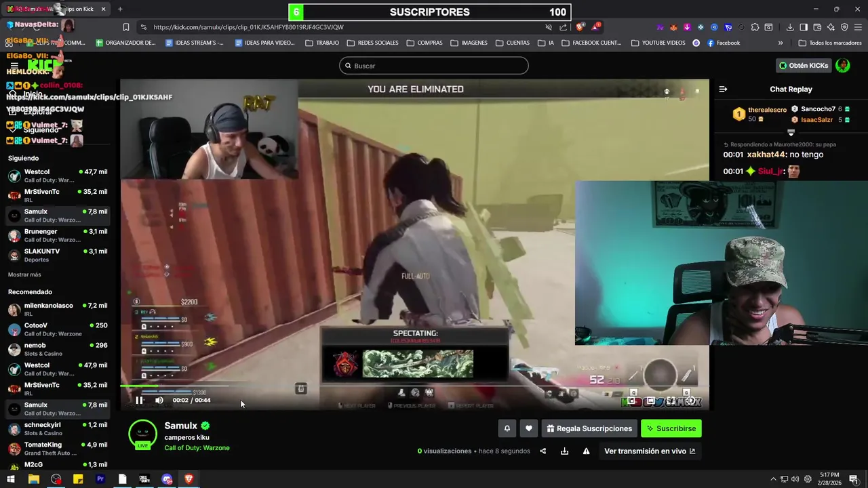
Task: Bookmark this page icon in address bar
Action: [126, 27]
